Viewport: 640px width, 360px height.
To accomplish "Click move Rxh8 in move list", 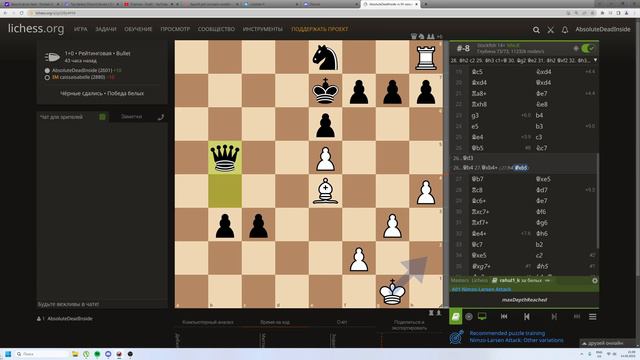I will click(x=480, y=104).
